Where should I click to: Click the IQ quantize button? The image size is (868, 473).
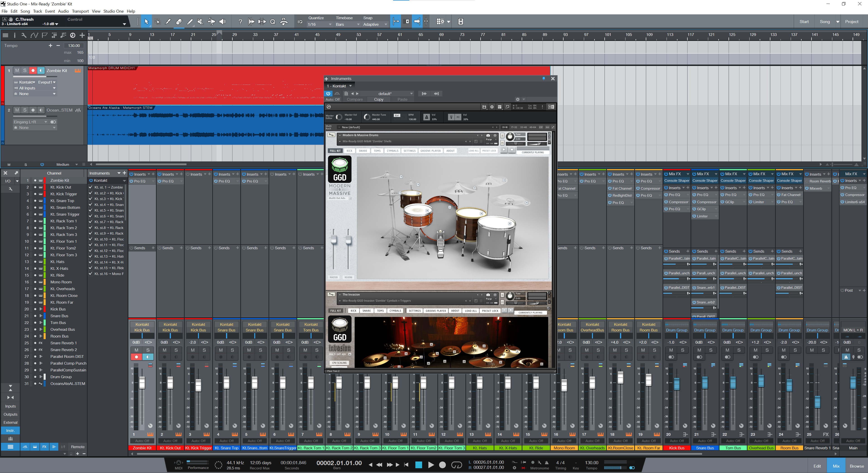pos(300,21)
